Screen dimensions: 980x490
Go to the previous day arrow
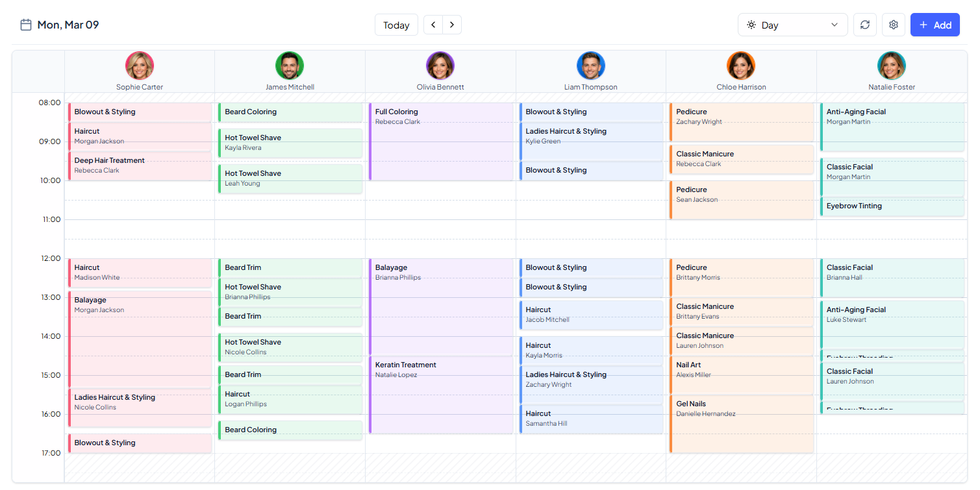(433, 24)
